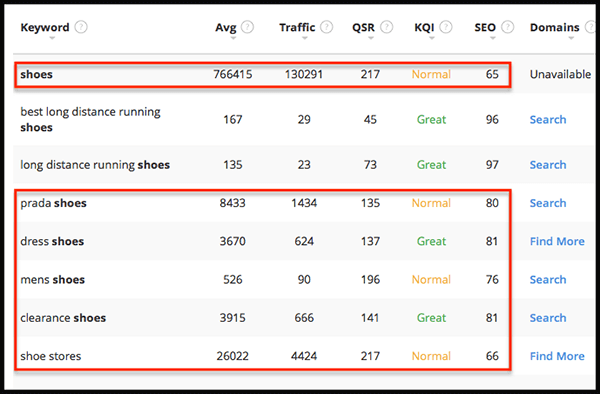Click the Domains column header
Screen dimensions: 600x394
tap(554, 28)
